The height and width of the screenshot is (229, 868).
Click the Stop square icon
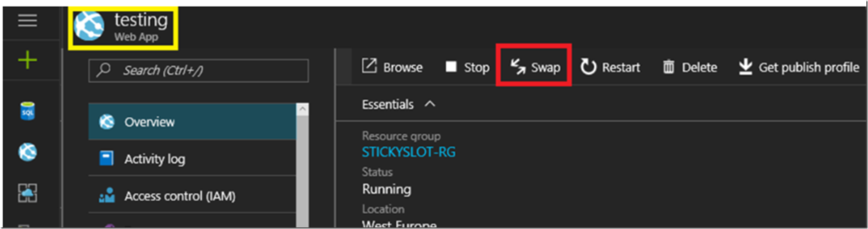[x=451, y=67]
